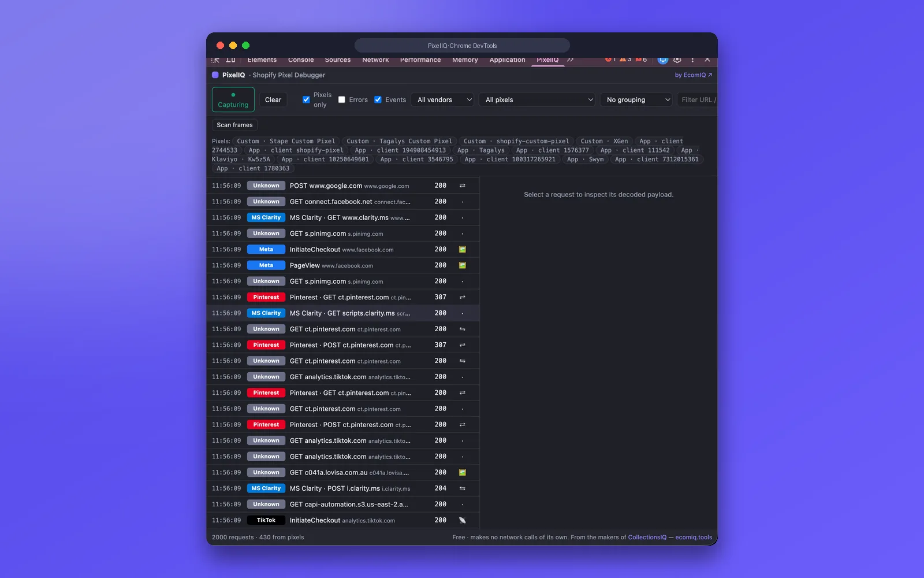Focus the Filter URL input field

[698, 100]
